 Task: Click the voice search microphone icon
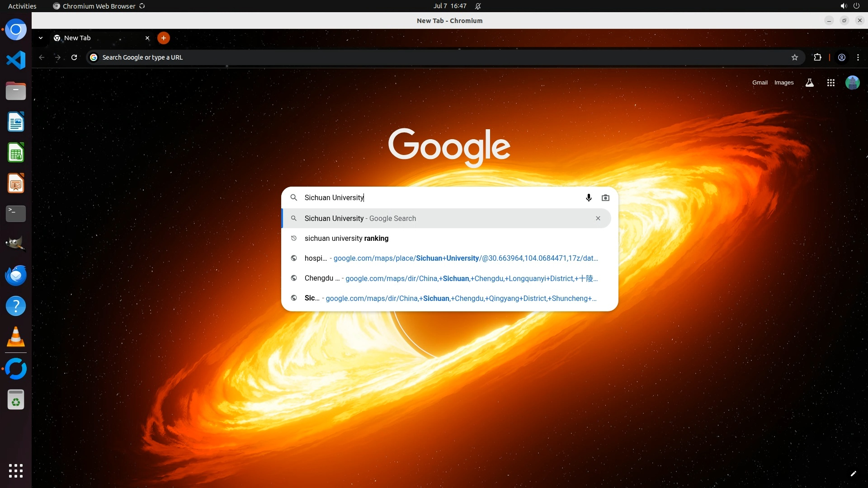coord(588,198)
